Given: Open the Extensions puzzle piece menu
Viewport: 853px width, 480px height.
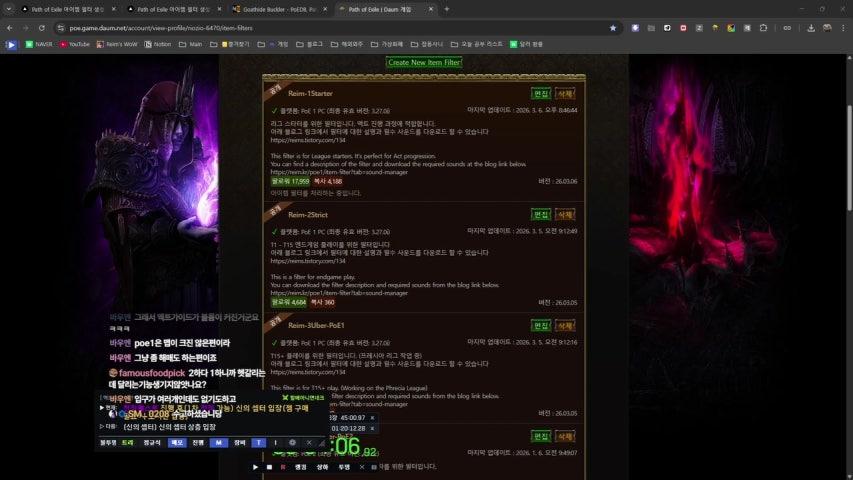Looking at the screenshot, I should tap(763, 28).
